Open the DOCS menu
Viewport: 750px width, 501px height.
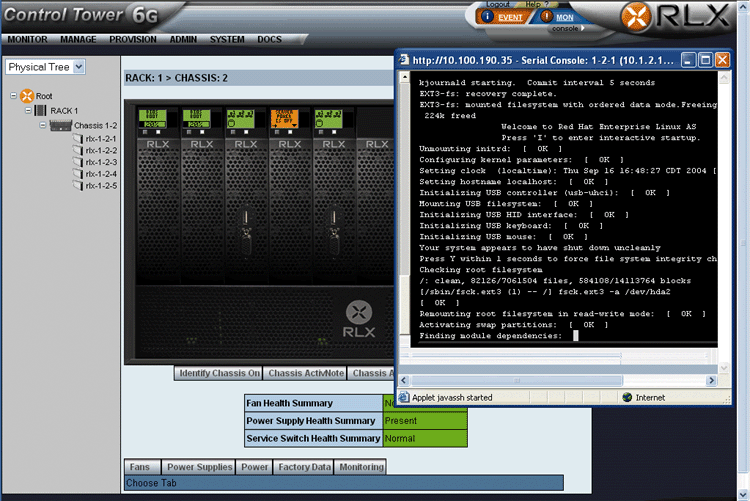(x=269, y=39)
